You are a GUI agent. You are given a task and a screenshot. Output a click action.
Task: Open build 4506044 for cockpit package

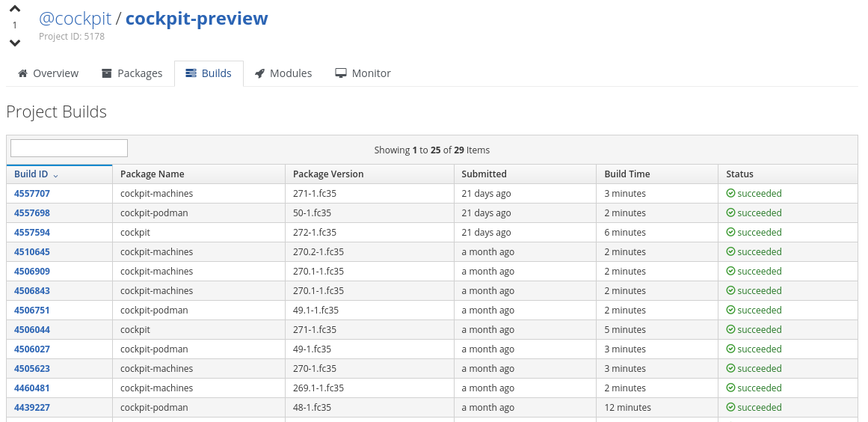32,330
